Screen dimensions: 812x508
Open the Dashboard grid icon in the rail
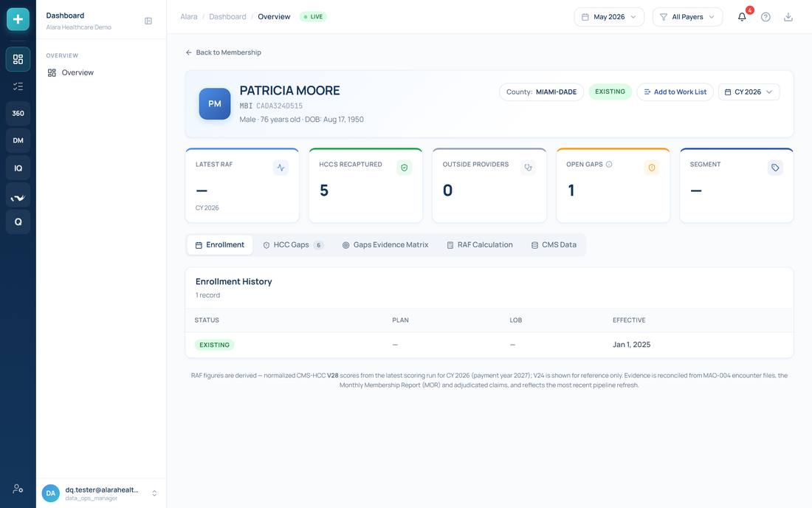tap(18, 59)
